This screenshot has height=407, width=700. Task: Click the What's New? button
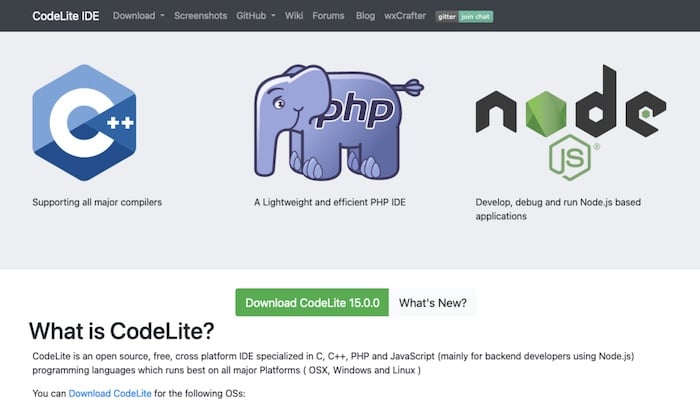(432, 302)
